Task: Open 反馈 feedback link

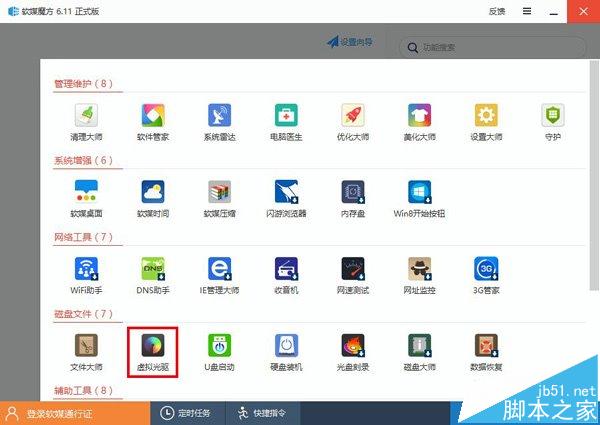Action: point(497,11)
